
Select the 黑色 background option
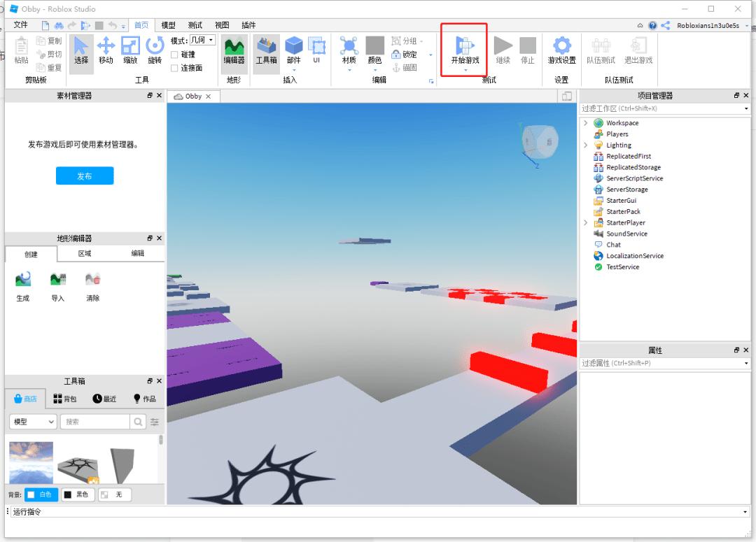[x=77, y=494]
